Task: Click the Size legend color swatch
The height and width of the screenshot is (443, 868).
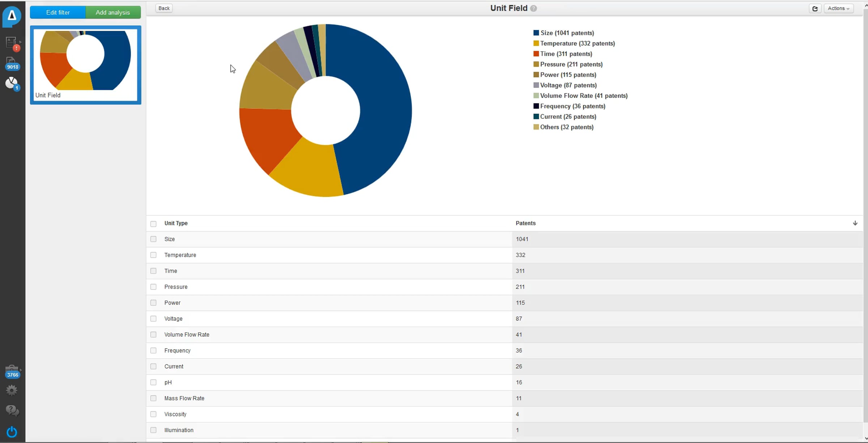Action: [536, 33]
